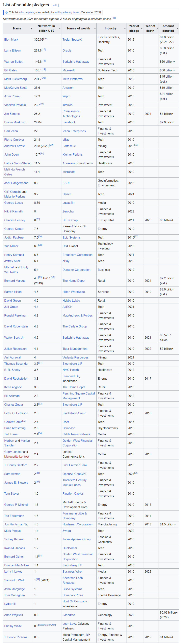Click the blue info icon in notice

point(7,13)
